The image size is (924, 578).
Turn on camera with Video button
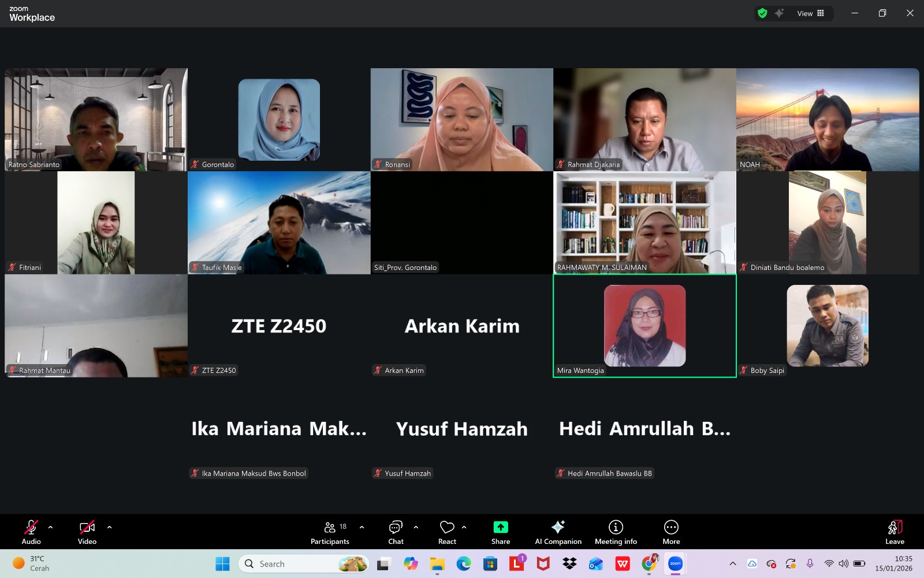tap(87, 532)
